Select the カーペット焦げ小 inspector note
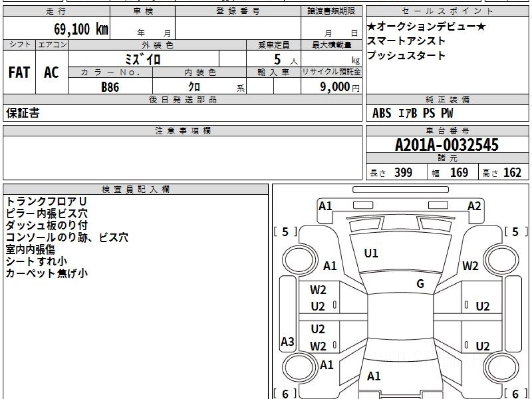The image size is (532, 399). pos(47,273)
